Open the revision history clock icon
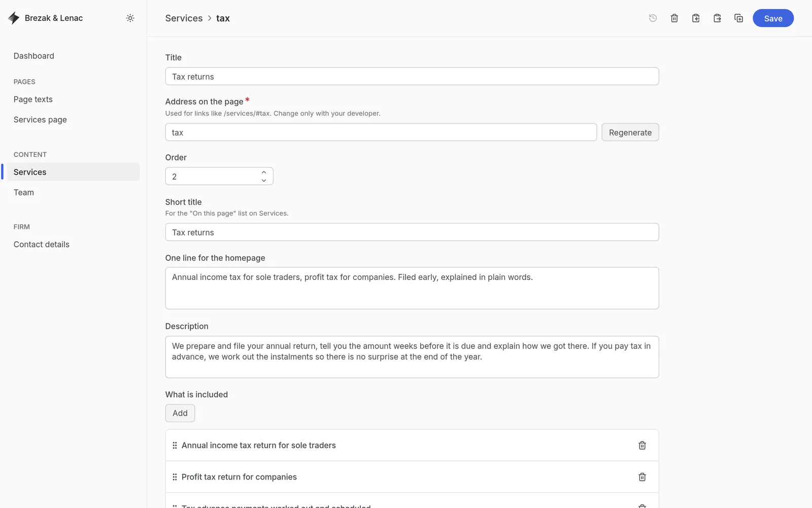Viewport: 812px width, 508px height. click(x=653, y=18)
